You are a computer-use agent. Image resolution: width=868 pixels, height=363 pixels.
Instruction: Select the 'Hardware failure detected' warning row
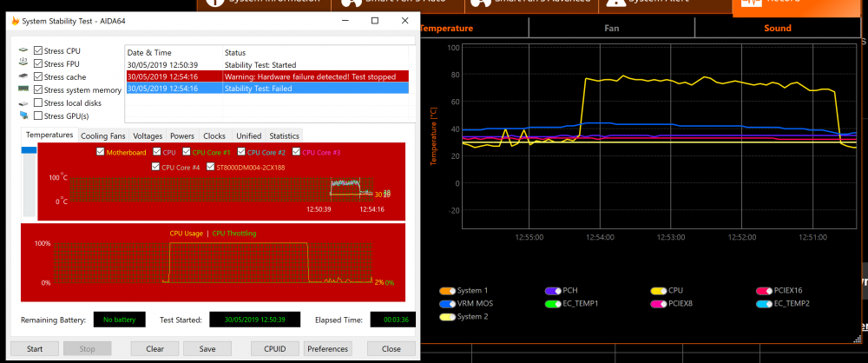[267, 76]
